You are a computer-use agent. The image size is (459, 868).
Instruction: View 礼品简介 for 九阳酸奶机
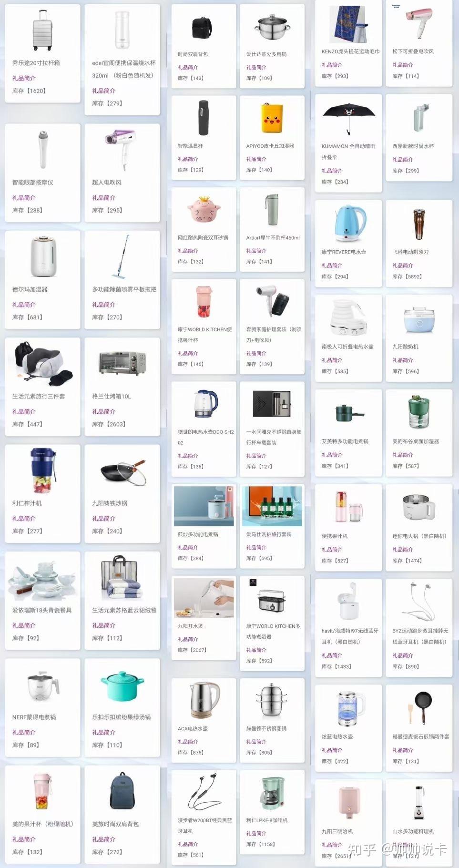[x=403, y=360]
